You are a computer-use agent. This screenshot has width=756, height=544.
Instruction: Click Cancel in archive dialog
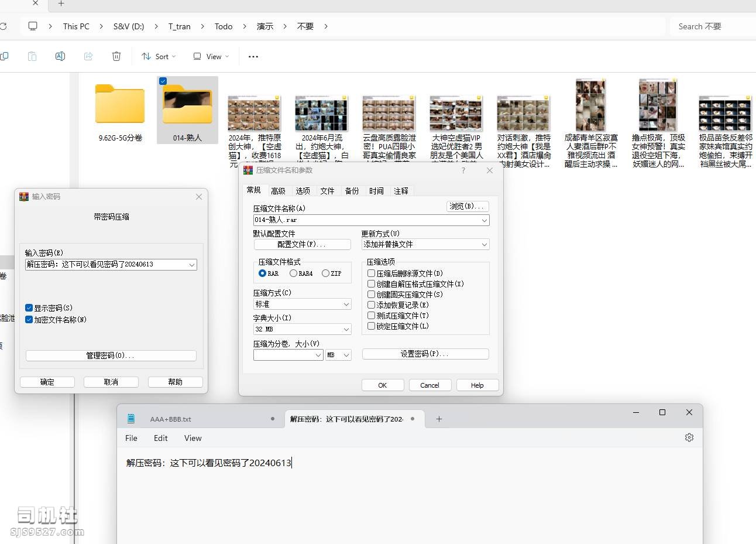pyautogui.click(x=429, y=385)
